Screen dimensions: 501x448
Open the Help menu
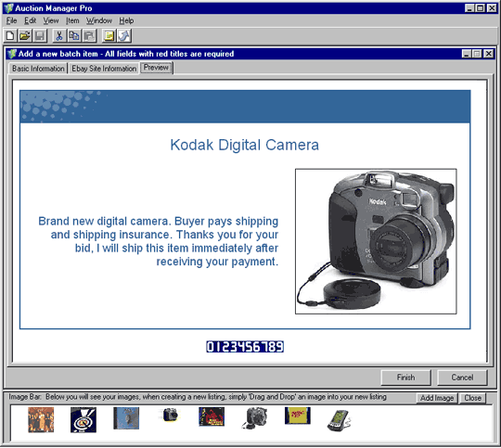126,21
